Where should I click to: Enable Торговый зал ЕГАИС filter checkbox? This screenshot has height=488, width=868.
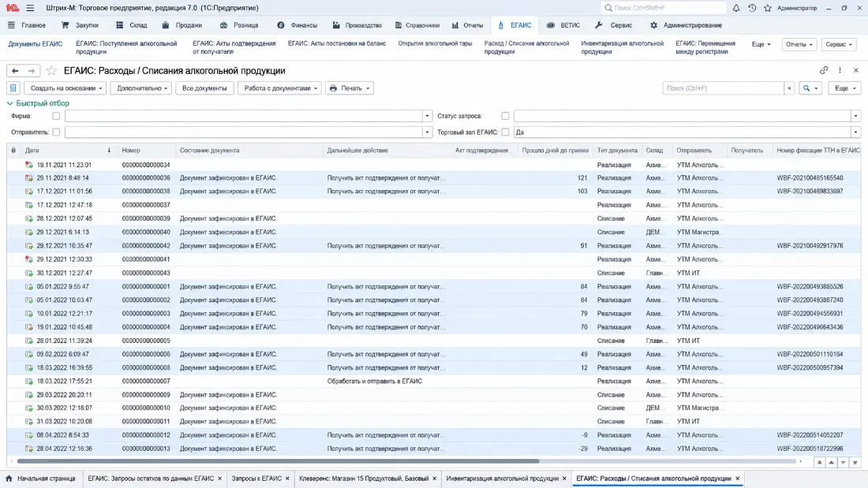(x=505, y=132)
